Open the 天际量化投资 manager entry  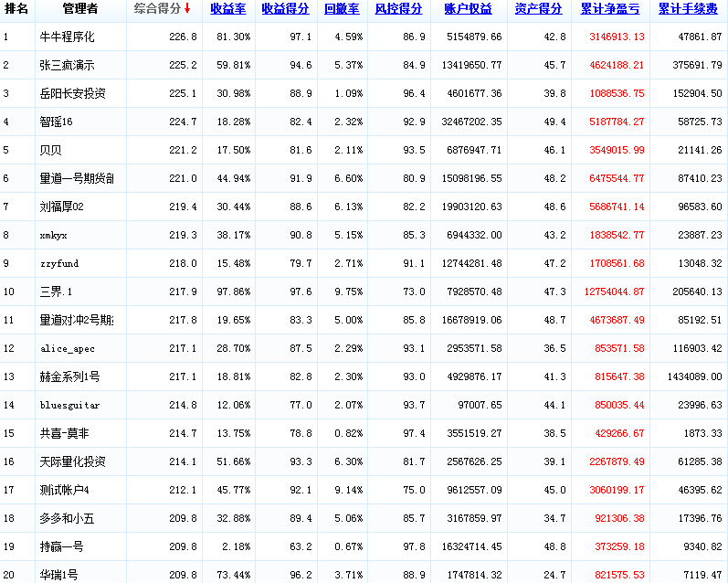click(x=73, y=462)
